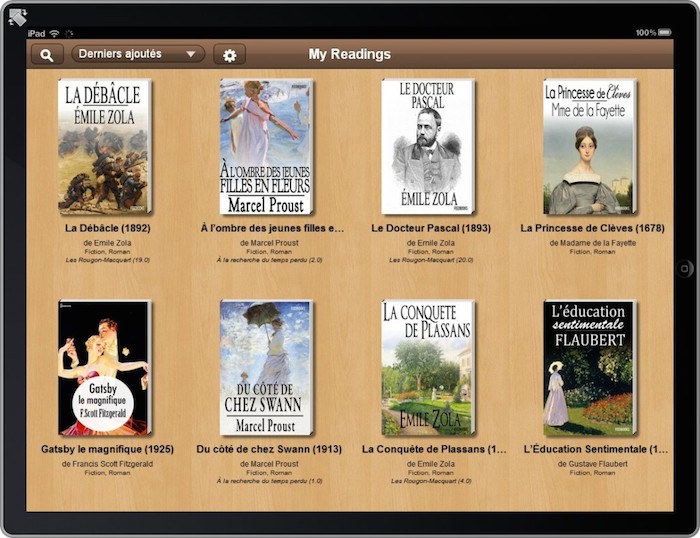This screenshot has width=700, height=538.
Task: Click series text Les Rougon-Macquart (4.0)
Action: pyautogui.click(x=431, y=481)
